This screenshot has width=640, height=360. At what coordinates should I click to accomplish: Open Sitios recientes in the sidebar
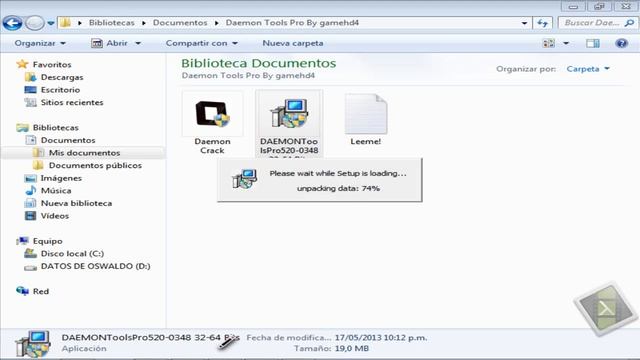(x=72, y=102)
